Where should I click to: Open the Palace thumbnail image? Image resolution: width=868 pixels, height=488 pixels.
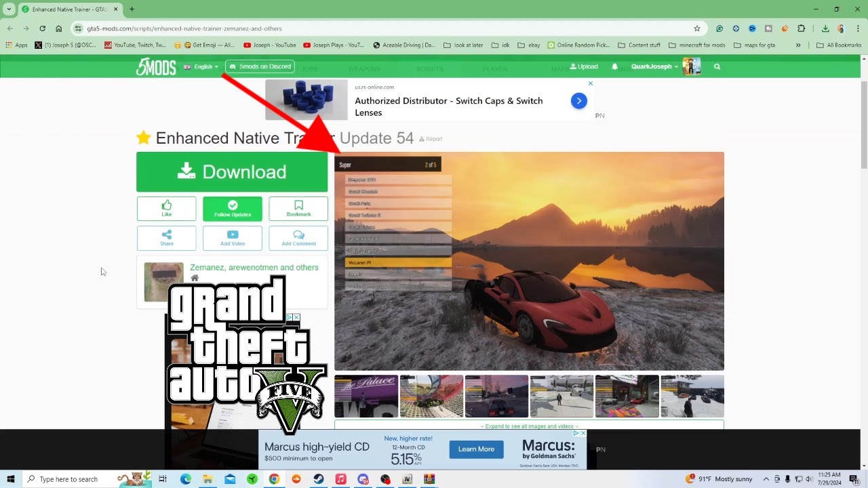366,396
